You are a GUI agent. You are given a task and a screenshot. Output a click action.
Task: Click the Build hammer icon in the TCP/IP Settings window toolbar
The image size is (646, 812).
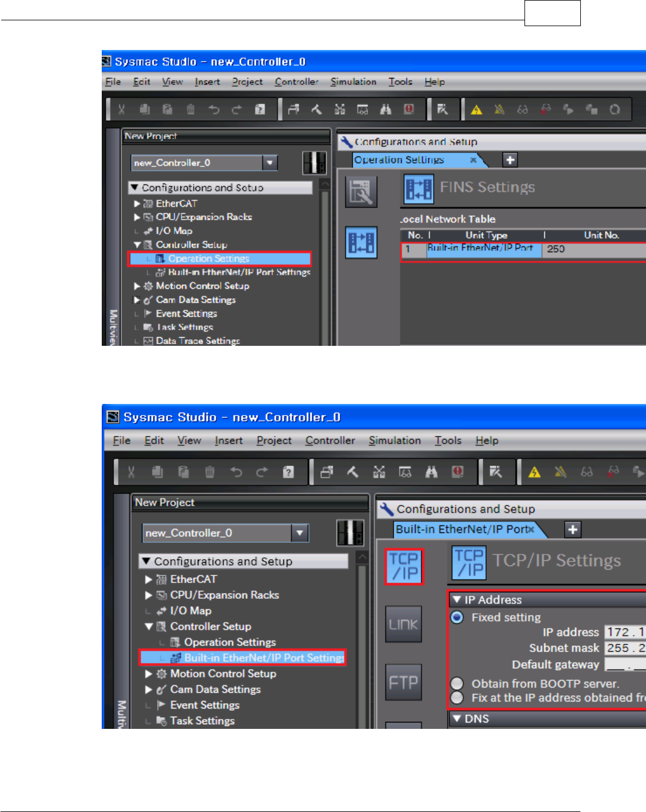(353, 472)
